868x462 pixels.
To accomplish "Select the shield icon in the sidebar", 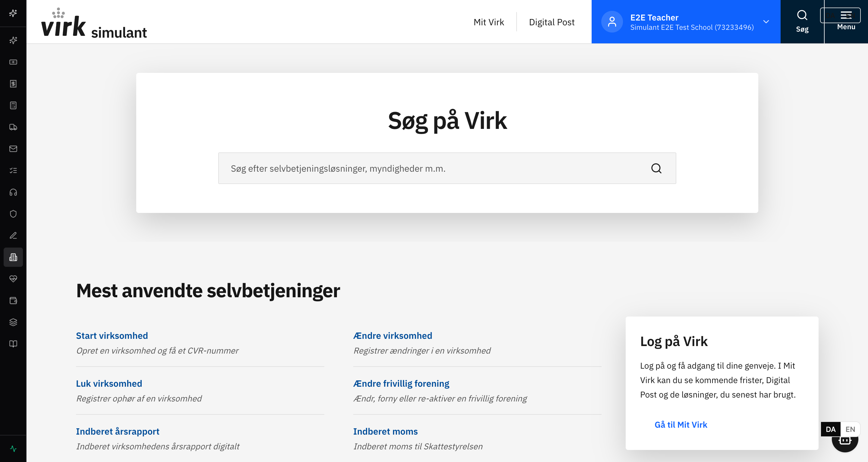I will pos(13,214).
